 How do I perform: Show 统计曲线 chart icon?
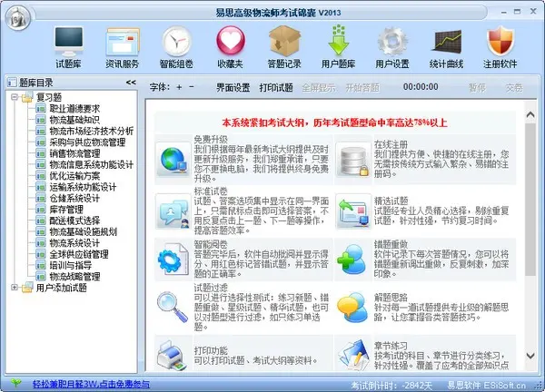[x=447, y=42]
